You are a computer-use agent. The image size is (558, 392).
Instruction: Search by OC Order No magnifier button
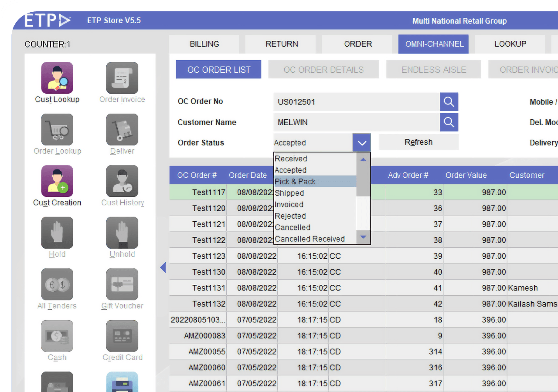tap(449, 102)
